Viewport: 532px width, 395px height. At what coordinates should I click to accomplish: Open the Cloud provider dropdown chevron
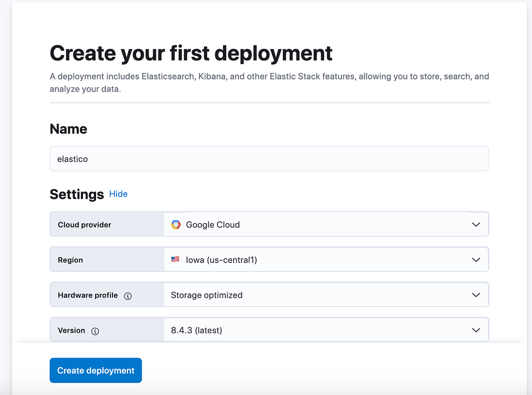click(x=476, y=225)
